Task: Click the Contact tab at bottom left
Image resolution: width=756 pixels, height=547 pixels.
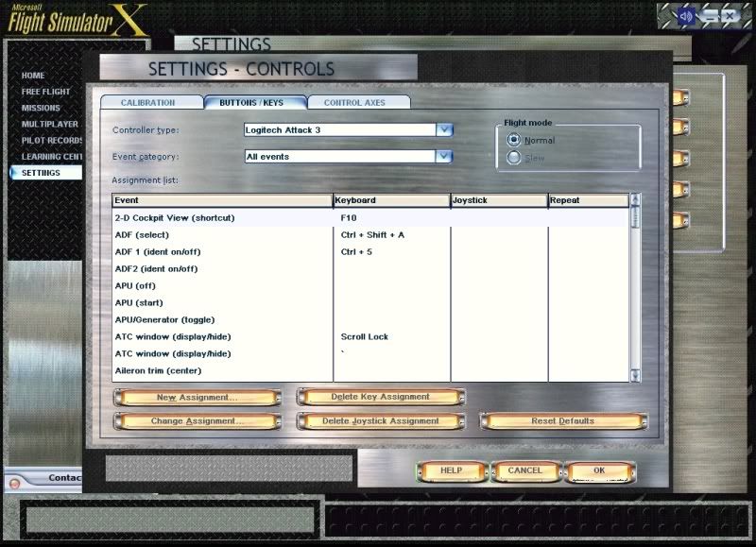Action: (44, 479)
